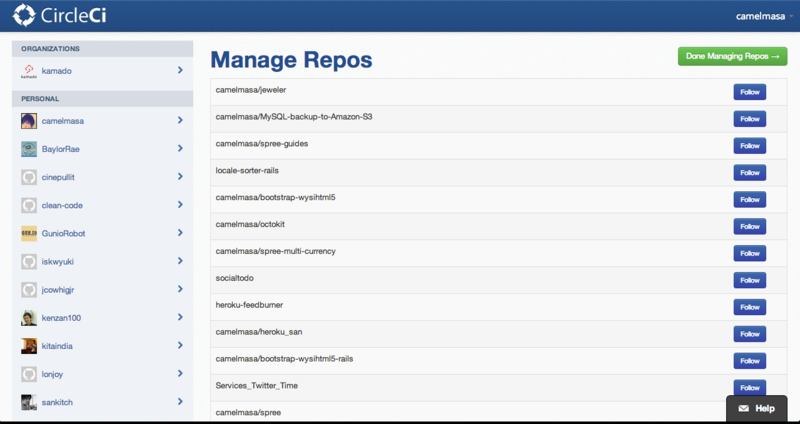Click the clean-code GitHub avatar
The height and width of the screenshot is (424, 800).
[29, 205]
